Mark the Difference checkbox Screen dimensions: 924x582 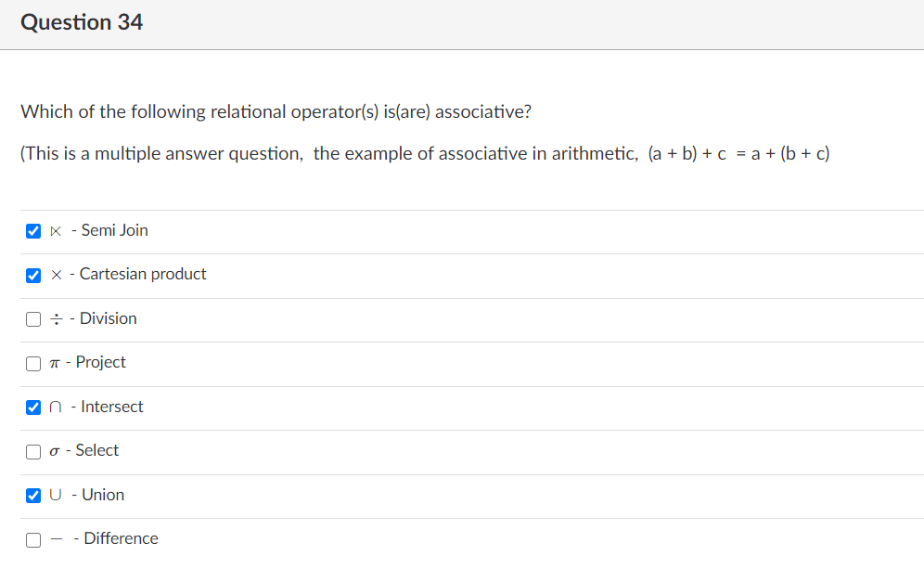click(33, 539)
